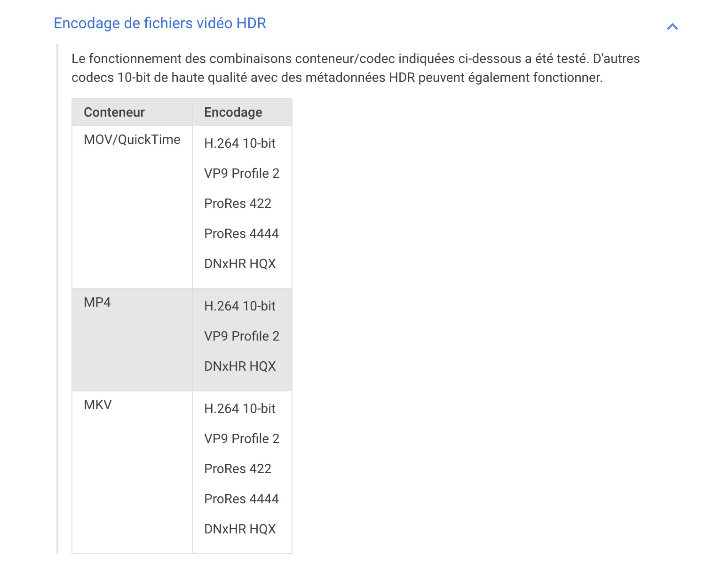Click VP9 Profile 2 in the MP4 row
The height and width of the screenshot is (572, 728).
[241, 336]
